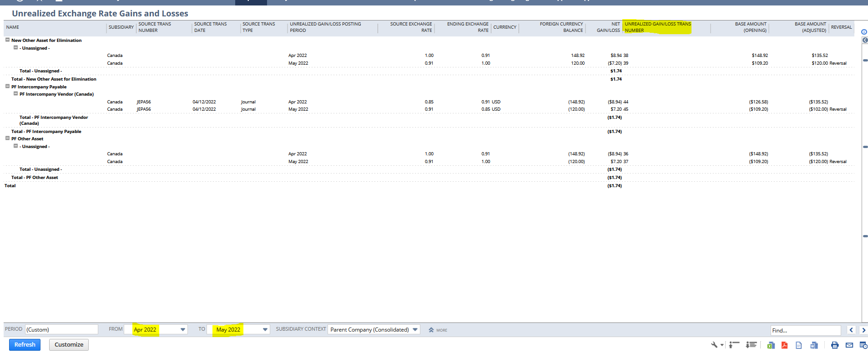Open transaction number 39 link

click(626, 63)
